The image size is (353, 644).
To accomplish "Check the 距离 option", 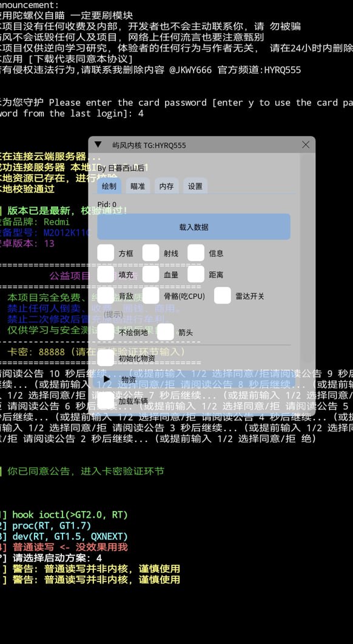I will click(x=196, y=274).
